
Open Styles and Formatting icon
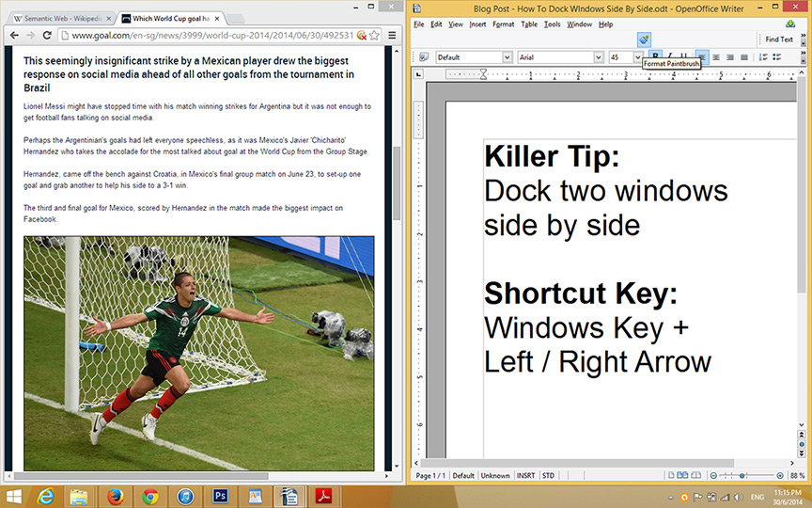click(424, 57)
